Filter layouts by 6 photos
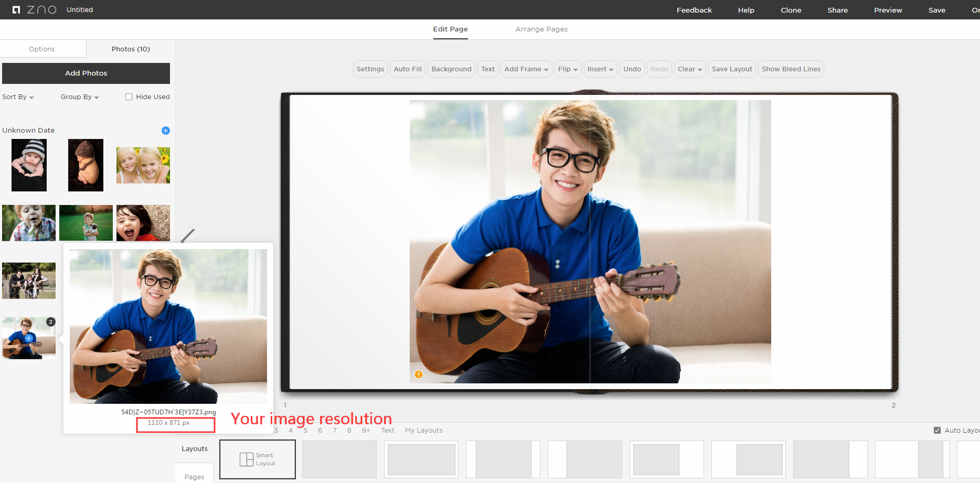 click(320, 431)
